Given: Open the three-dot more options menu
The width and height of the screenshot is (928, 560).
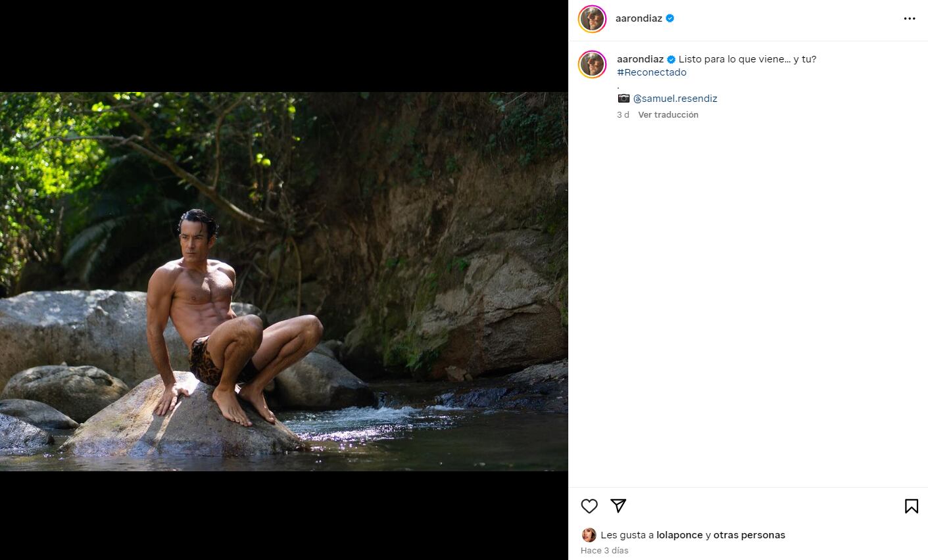Looking at the screenshot, I should [910, 18].
